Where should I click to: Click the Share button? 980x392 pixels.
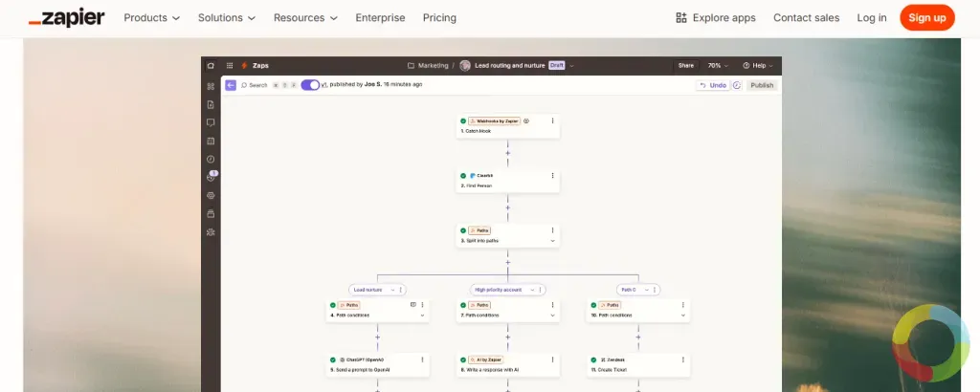[x=685, y=66]
